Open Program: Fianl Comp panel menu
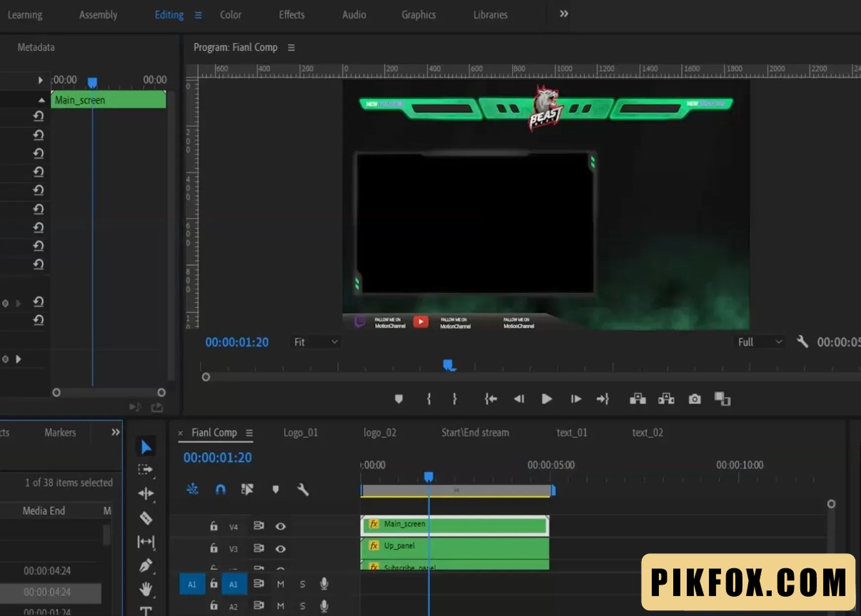 (x=291, y=47)
